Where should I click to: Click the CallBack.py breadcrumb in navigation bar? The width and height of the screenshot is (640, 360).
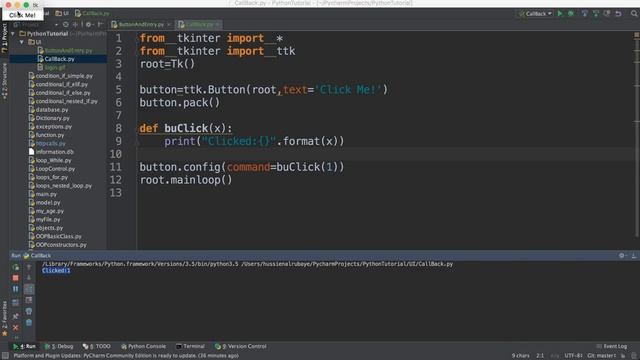92,13
